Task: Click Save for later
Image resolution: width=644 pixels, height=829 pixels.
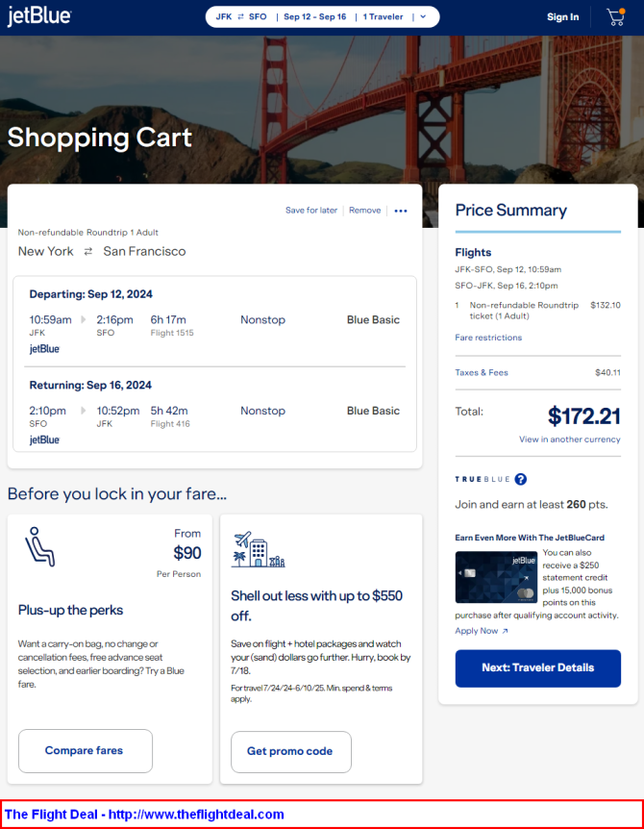Action: [311, 211]
